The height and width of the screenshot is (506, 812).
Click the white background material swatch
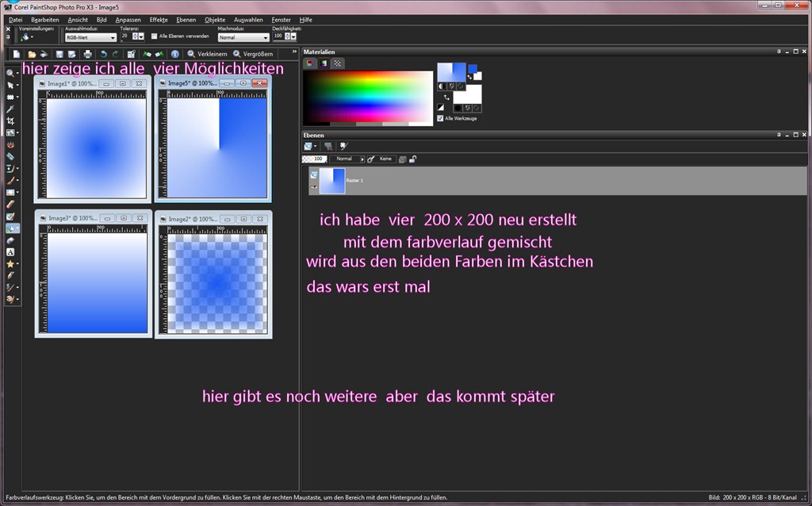click(x=468, y=95)
